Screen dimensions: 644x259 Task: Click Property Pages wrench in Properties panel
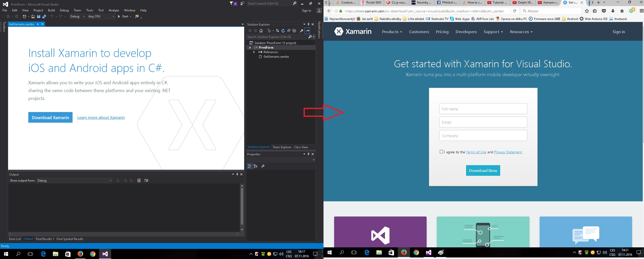coord(263,166)
